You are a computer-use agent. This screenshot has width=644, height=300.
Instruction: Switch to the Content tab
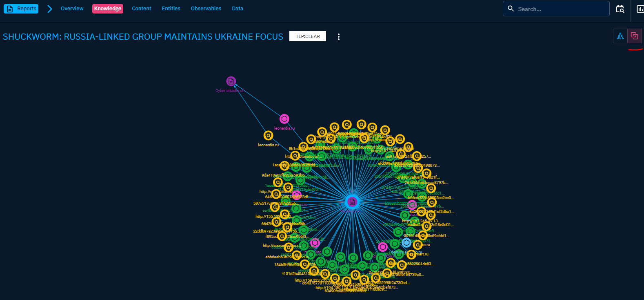click(142, 9)
